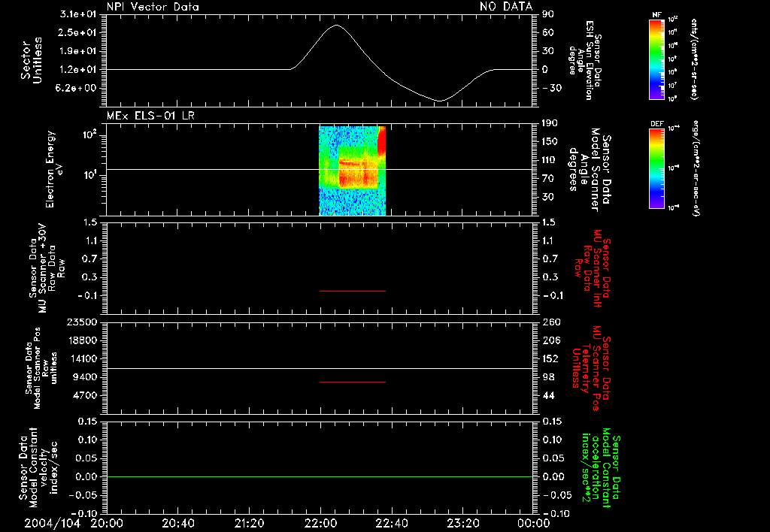Viewport: 770px width, 532px height.
Task: Click the '98' telemetry axis value
Action: coord(548,377)
